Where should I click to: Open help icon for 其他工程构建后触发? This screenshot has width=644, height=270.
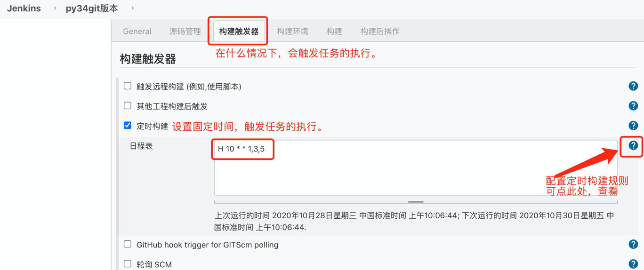coord(633,106)
